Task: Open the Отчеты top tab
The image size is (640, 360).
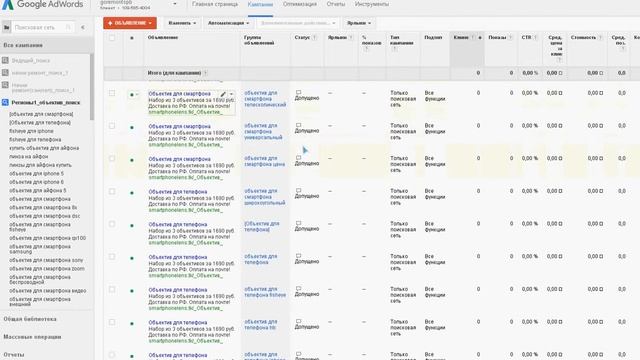Action: pos(336,4)
